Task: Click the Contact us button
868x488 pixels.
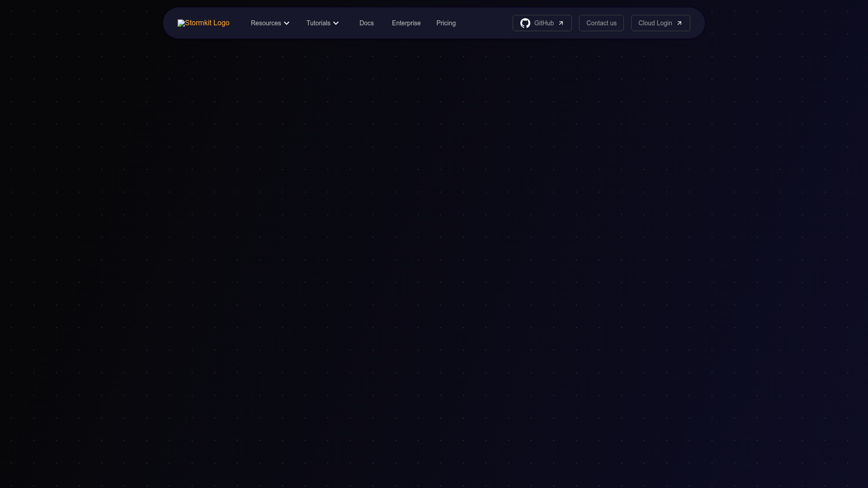Action: tap(601, 23)
